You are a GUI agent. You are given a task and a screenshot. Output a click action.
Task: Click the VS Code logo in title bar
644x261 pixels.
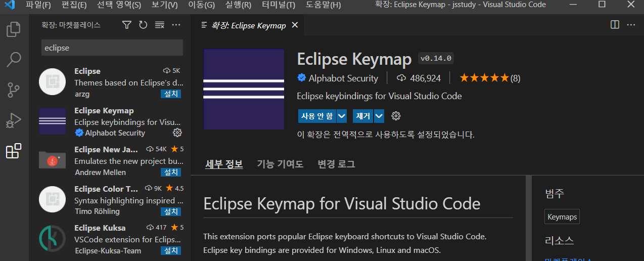(x=10, y=5)
